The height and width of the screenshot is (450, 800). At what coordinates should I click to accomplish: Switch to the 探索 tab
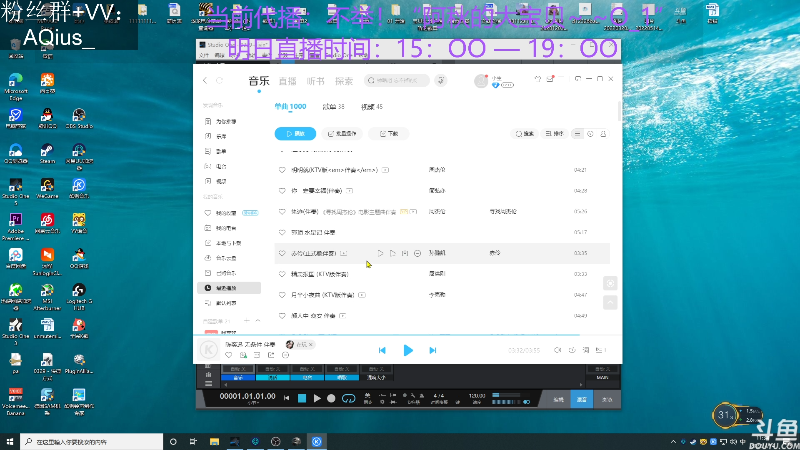click(343, 81)
